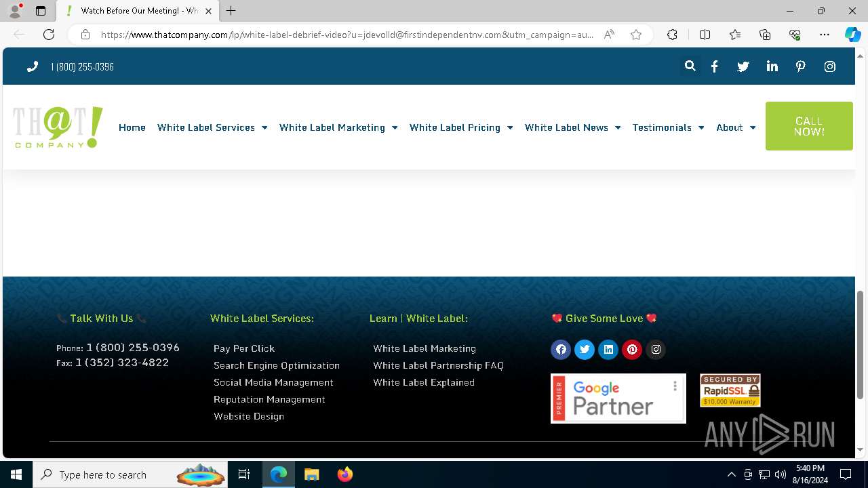The image size is (868, 488).
Task: Open Twitter icon in top header
Action: pyautogui.click(x=743, y=66)
